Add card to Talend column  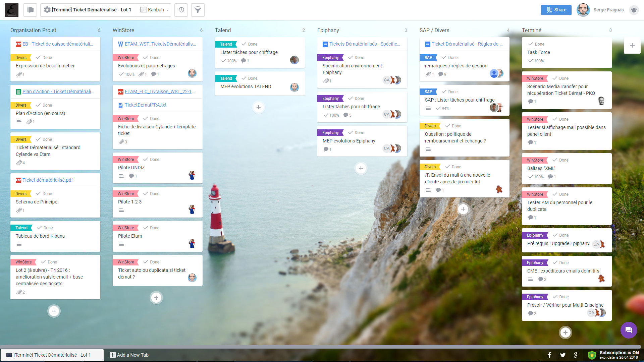pyautogui.click(x=259, y=107)
